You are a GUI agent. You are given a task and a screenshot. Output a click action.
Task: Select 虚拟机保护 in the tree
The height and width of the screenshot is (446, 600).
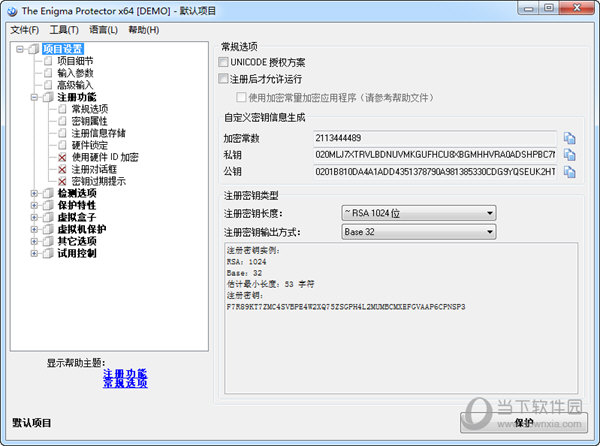pos(82,229)
